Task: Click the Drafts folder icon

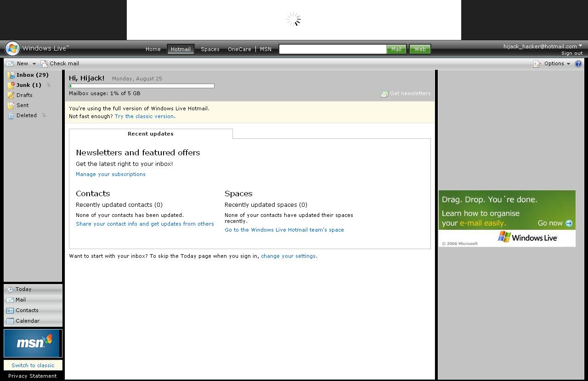Action: [11, 95]
